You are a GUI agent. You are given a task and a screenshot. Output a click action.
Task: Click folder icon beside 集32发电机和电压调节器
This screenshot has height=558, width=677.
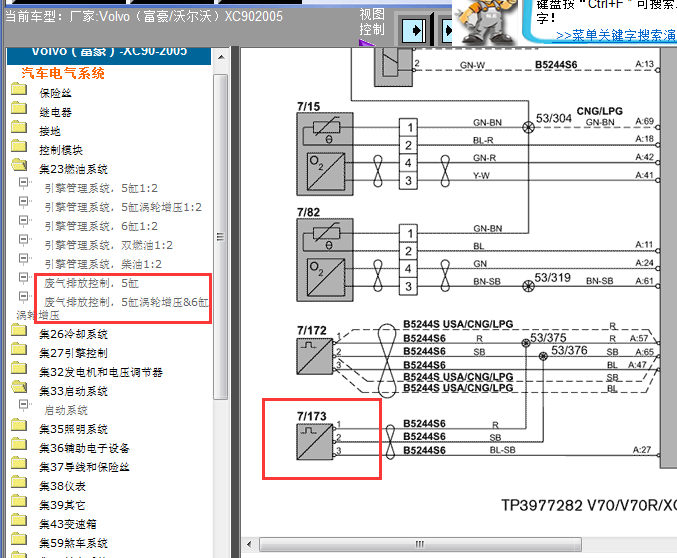point(19,368)
